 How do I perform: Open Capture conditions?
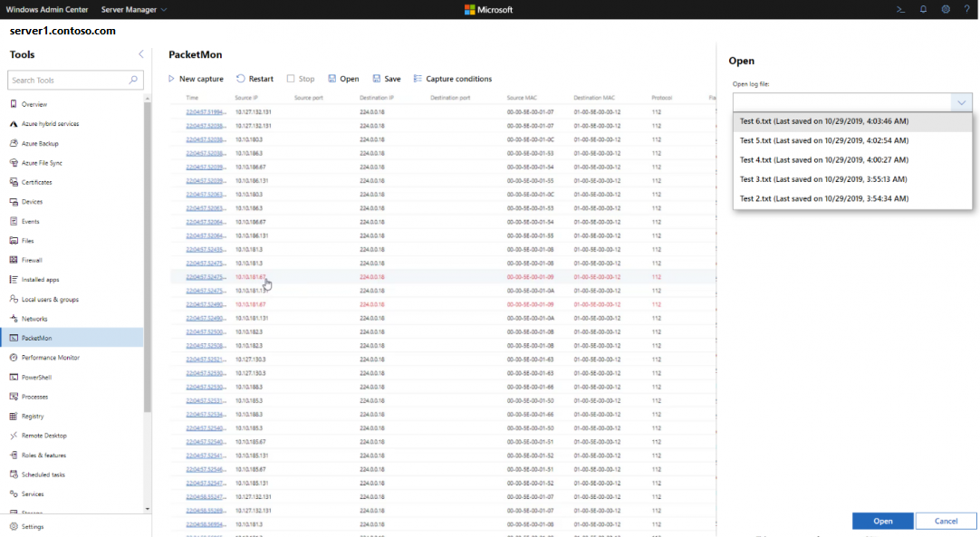453,79
